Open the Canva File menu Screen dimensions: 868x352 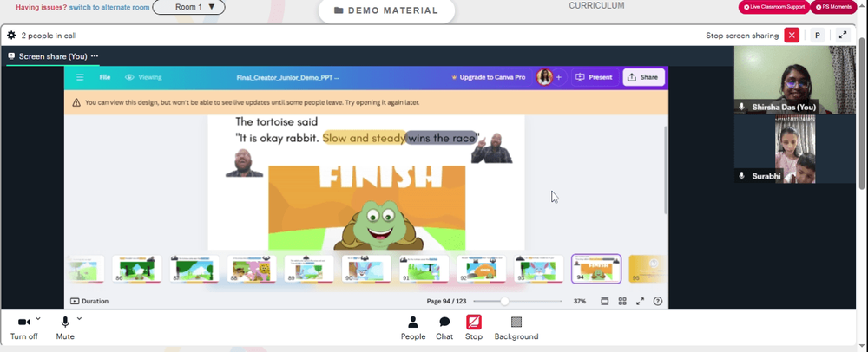pos(105,77)
